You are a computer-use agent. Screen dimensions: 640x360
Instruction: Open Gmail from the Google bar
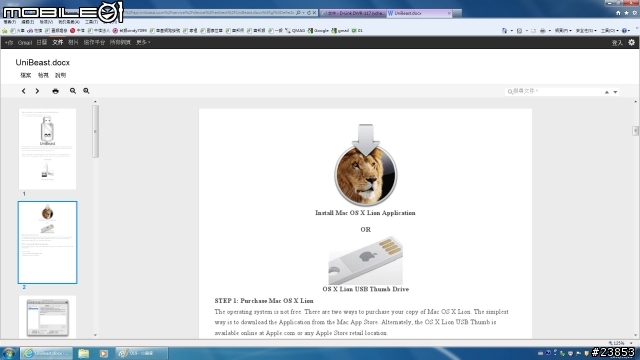coord(24,42)
